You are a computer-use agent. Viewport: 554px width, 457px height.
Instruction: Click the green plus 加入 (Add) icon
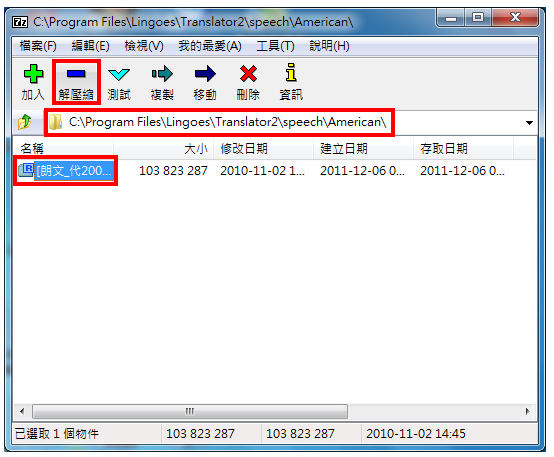click(33, 74)
